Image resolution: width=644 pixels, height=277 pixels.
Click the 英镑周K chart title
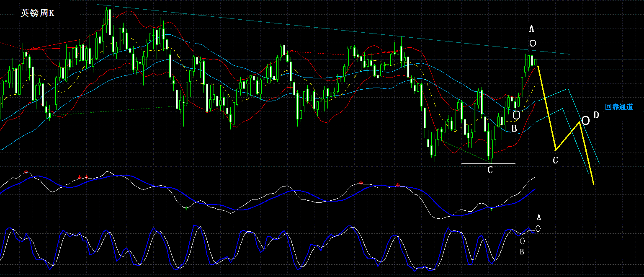[37, 13]
